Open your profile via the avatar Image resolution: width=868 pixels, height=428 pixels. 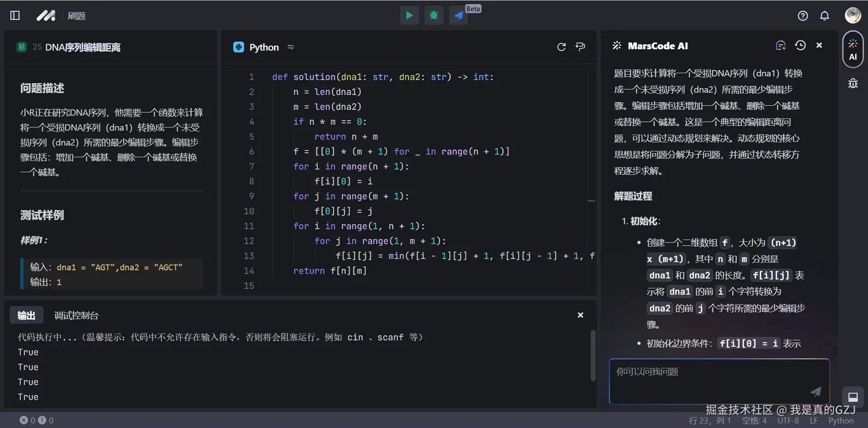click(x=853, y=15)
